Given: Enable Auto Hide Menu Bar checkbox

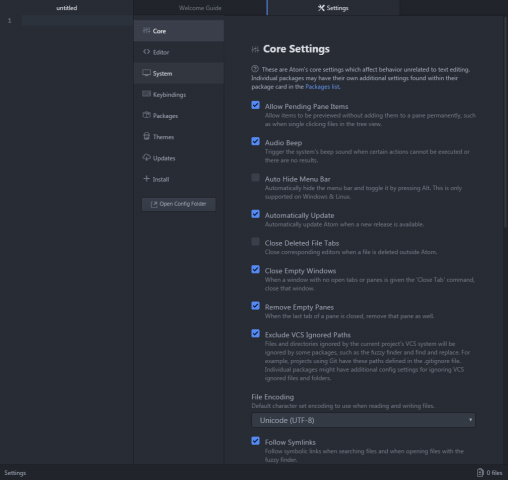Looking at the screenshot, I should [x=255, y=178].
